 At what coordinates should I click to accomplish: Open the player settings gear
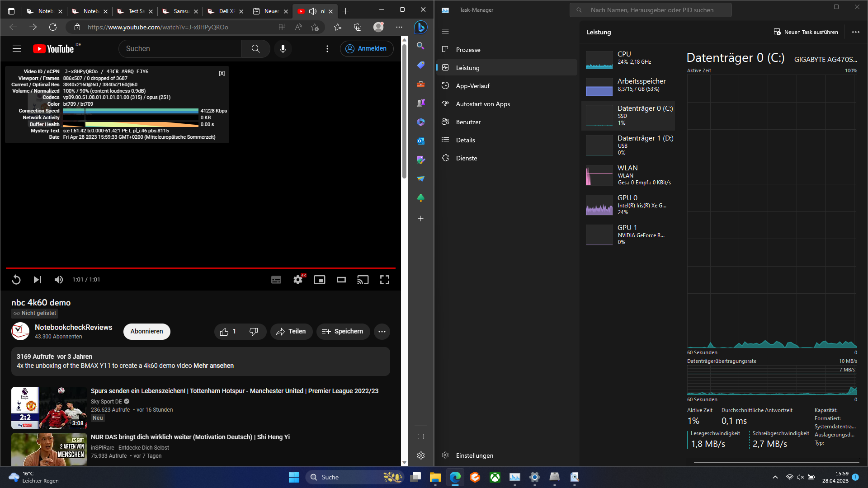point(298,280)
